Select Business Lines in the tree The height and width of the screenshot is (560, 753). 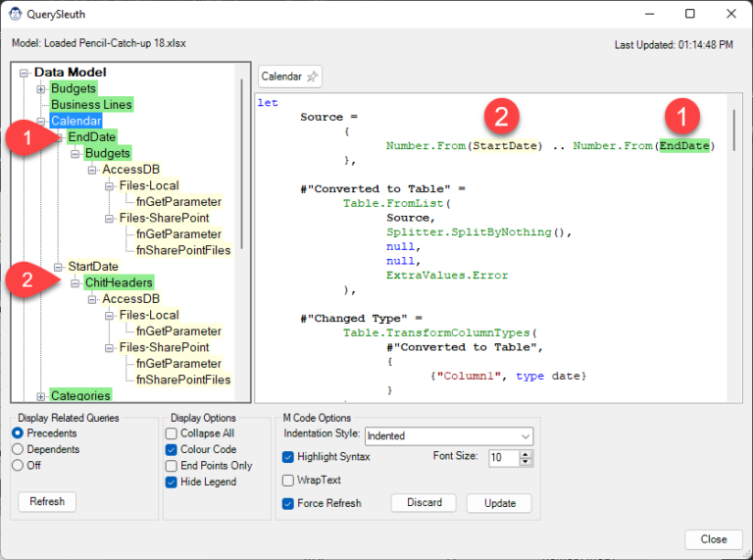point(91,105)
